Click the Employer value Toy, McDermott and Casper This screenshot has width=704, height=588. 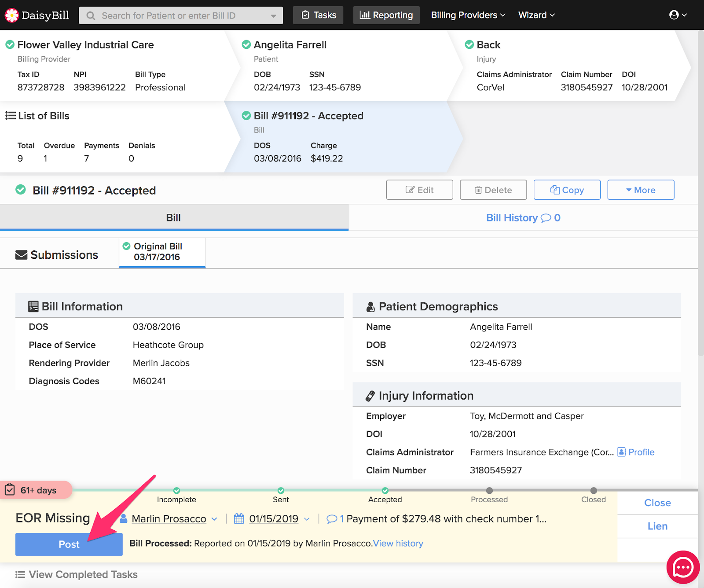(x=527, y=416)
